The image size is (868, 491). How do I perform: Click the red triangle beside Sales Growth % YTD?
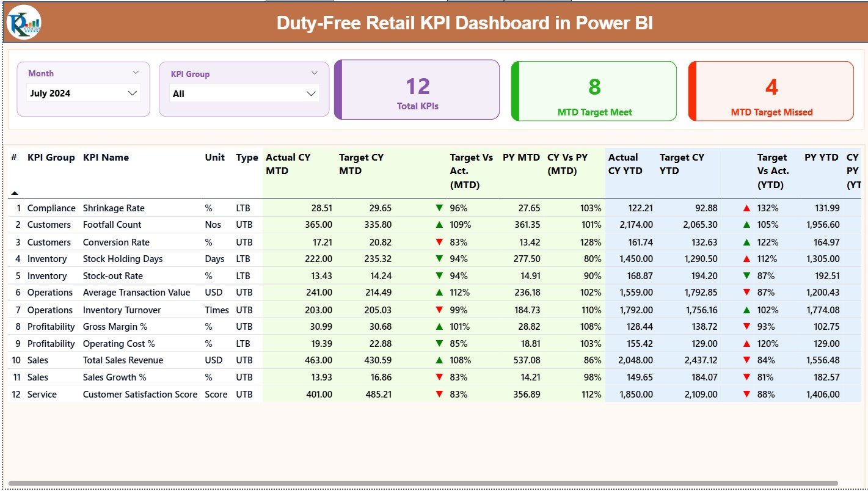coord(746,377)
